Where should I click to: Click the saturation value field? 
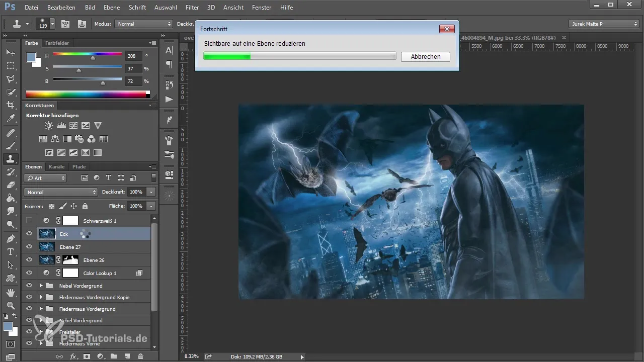pos(134,69)
